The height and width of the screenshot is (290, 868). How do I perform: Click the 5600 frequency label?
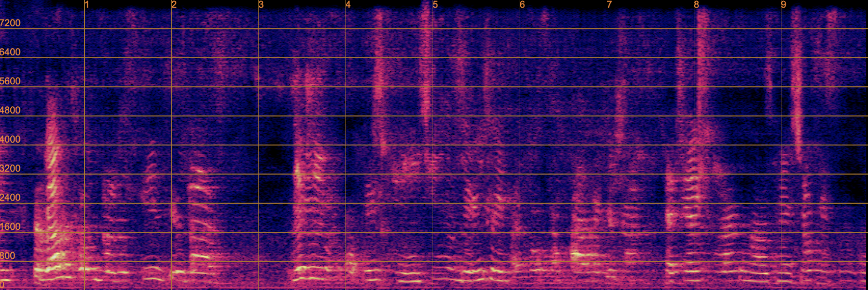(10, 81)
